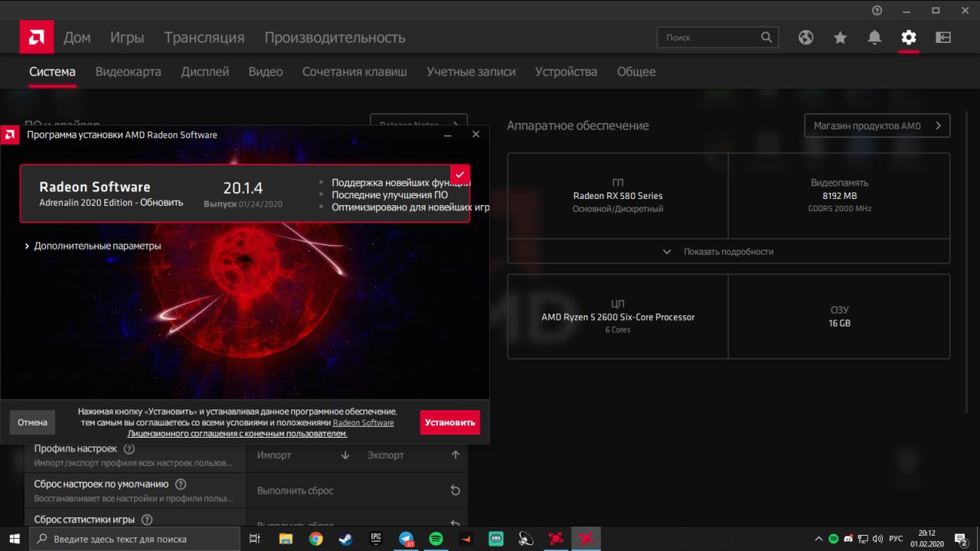Click Выполнить сброс for default settings
The width and height of the screenshot is (980, 551).
point(357,491)
